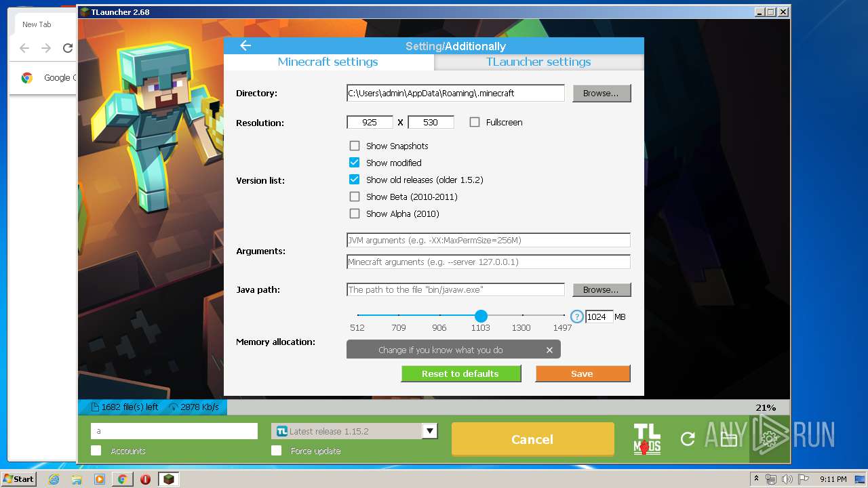Open the version dropdown arrow
The width and height of the screenshot is (868, 488).
tap(429, 431)
